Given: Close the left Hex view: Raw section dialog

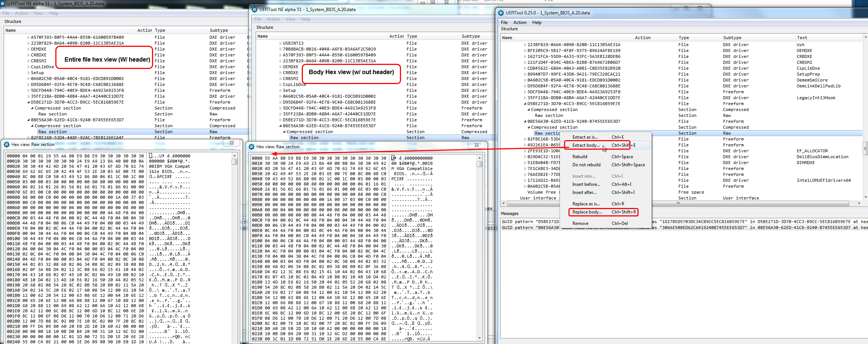Looking at the screenshot, I should 232,143.
